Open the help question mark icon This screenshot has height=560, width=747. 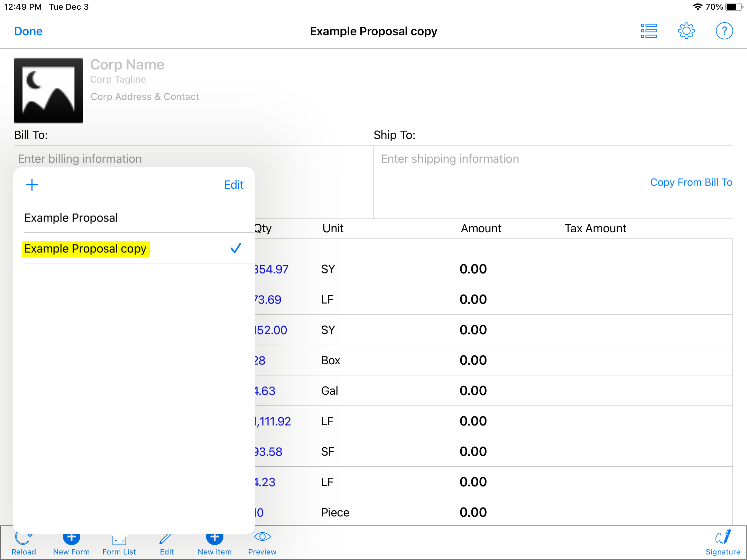[x=724, y=31]
